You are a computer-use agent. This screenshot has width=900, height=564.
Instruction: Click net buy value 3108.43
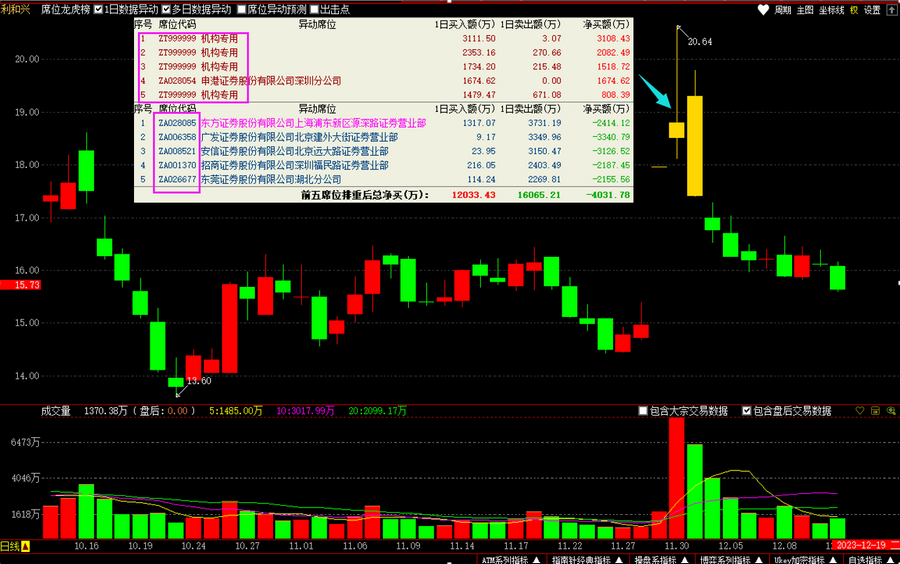[x=613, y=38]
